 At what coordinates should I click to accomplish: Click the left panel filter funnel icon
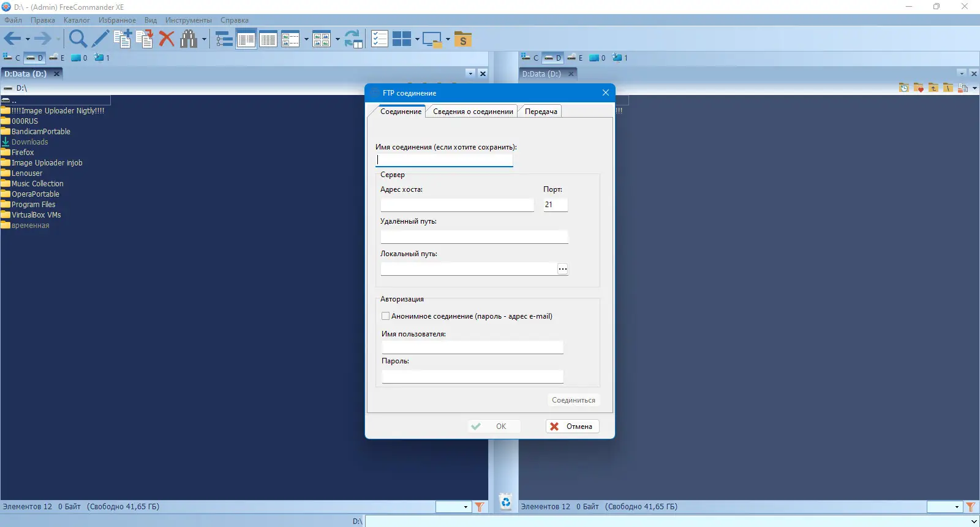click(480, 507)
